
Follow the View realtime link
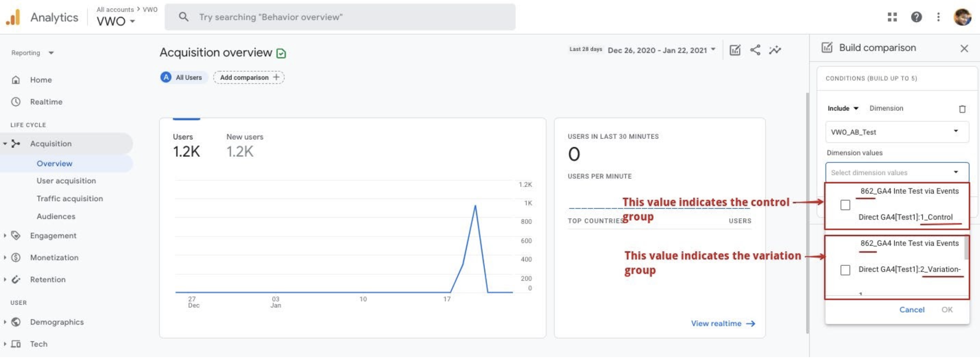pyautogui.click(x=723, y=324)
